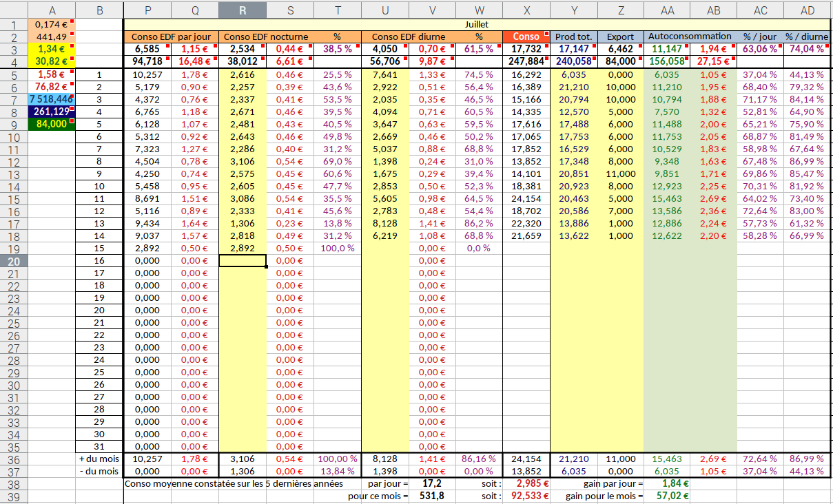Select the 92,533 € cell
Image resolution: width=833 pixels, height=504 pixels.
pos(526,496)
